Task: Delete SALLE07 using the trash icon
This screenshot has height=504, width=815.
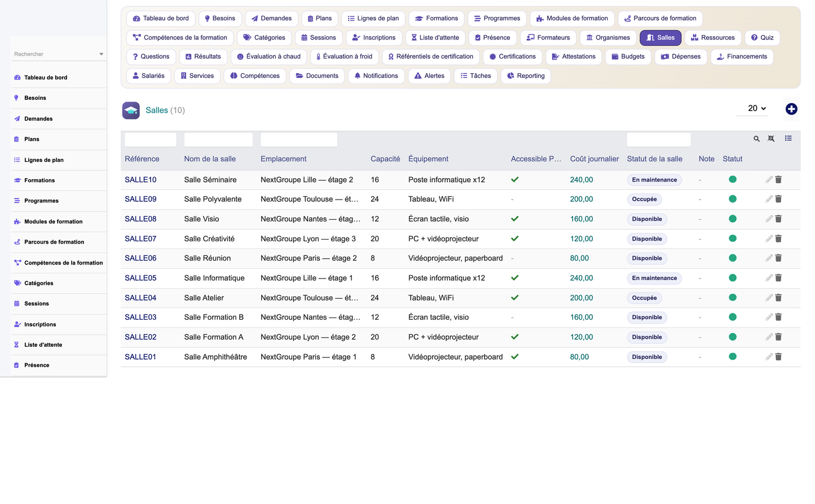Action: (x=778, y=238)
